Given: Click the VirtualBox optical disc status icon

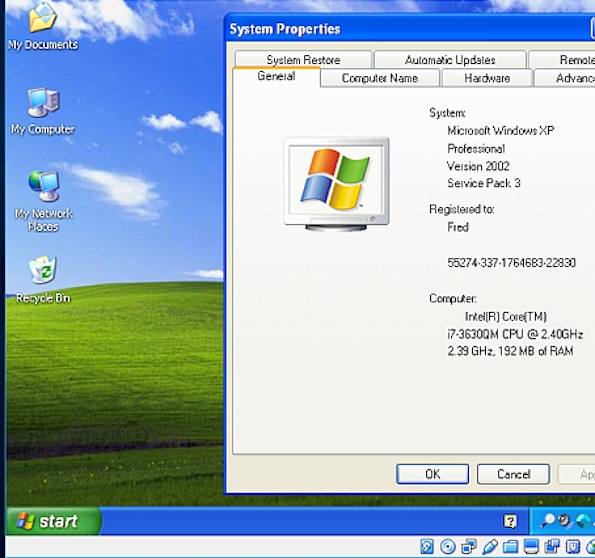Looking at the screenshot, I should (448, 547).
